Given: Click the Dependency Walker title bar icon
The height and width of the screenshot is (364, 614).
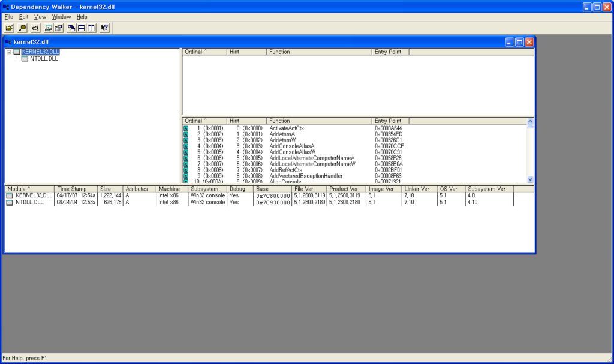Looking at the screenshot, I should (6, 7).
